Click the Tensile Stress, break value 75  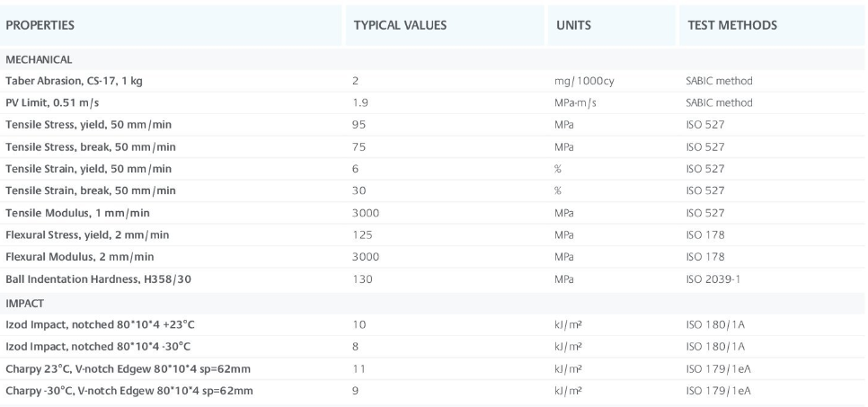pyautogui.click(x=359, y=146)
